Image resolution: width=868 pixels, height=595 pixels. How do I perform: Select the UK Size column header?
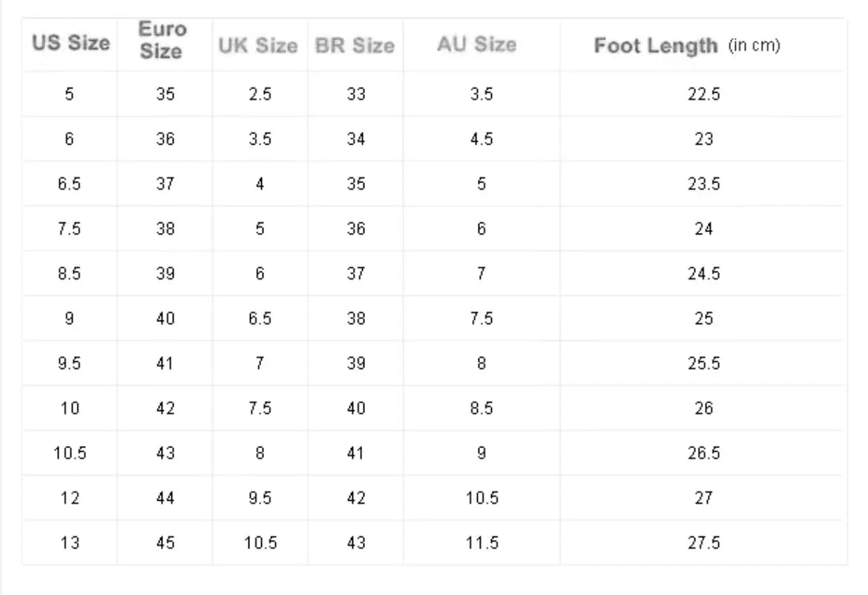point(257,45)
